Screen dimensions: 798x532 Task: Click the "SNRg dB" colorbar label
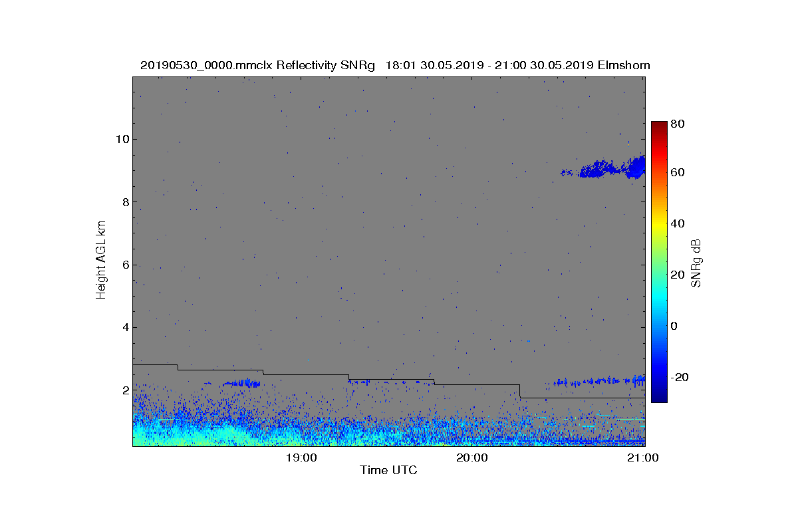(696, 263)
